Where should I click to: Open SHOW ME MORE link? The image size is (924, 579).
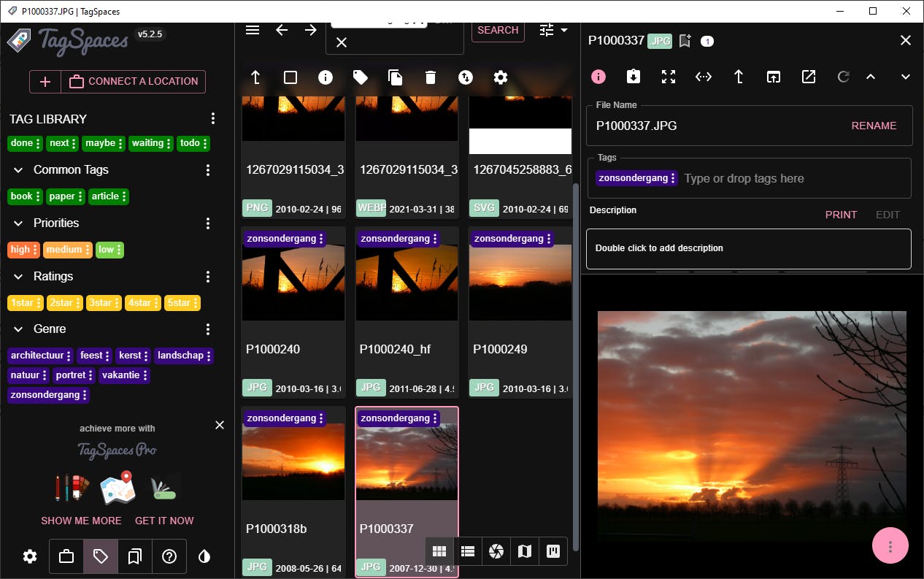81,521
